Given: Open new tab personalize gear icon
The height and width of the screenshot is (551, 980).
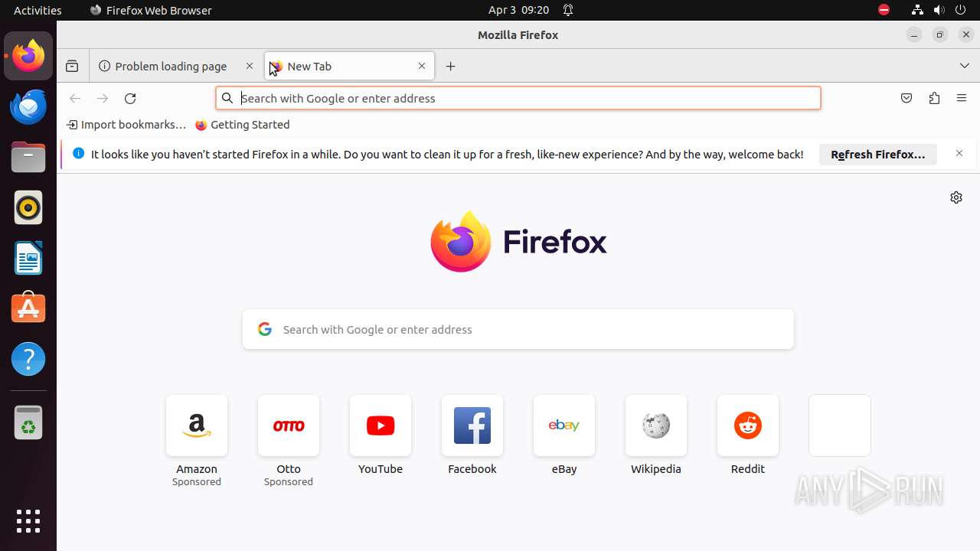Looking at the screenshot, I should 956,197.
